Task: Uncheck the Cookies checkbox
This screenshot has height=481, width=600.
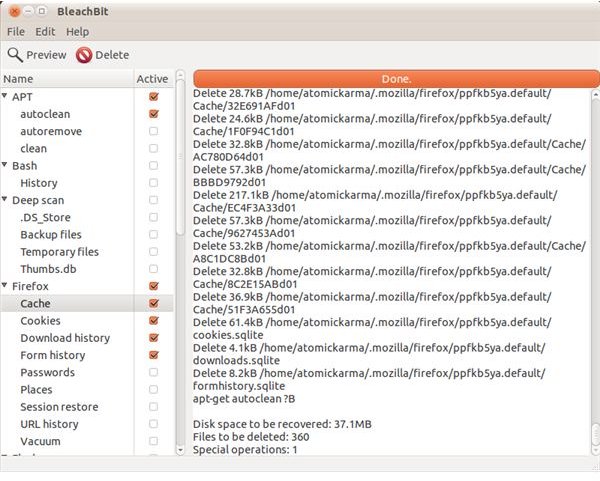Action: [x=153, y=321]
